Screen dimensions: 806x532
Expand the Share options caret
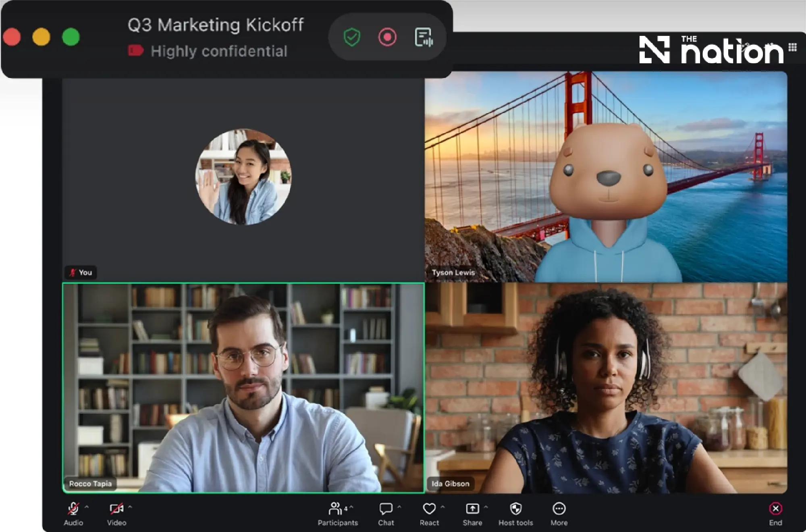tap(486, 507)
